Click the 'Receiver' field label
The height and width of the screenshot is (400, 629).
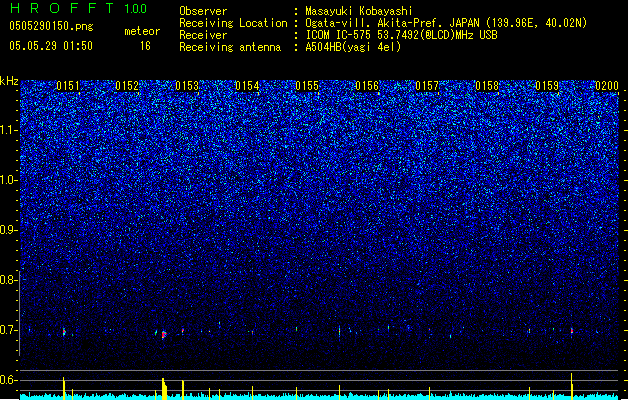[x=203, y=35]
